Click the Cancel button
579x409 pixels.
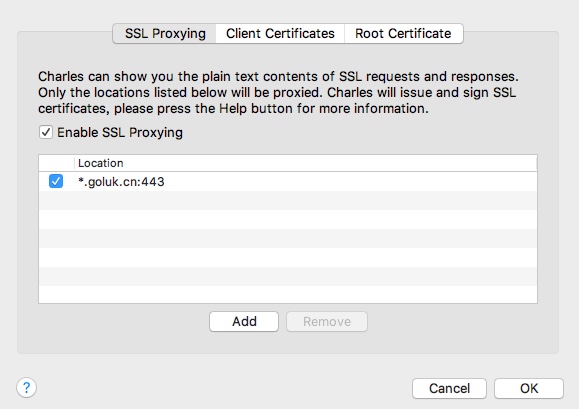pos(449,388)
